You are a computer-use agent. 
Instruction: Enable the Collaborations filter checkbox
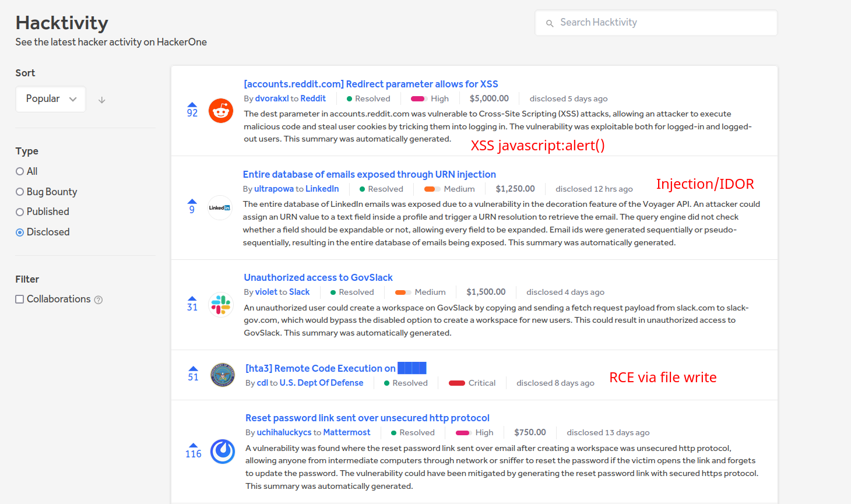(x=20, y=299)
